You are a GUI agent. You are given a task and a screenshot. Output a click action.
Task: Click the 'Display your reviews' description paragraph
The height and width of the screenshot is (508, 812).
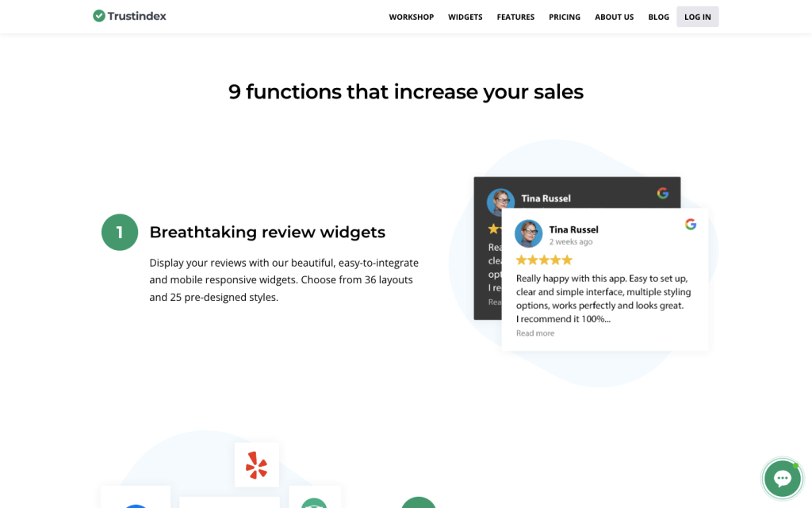[x=284, y=280]
